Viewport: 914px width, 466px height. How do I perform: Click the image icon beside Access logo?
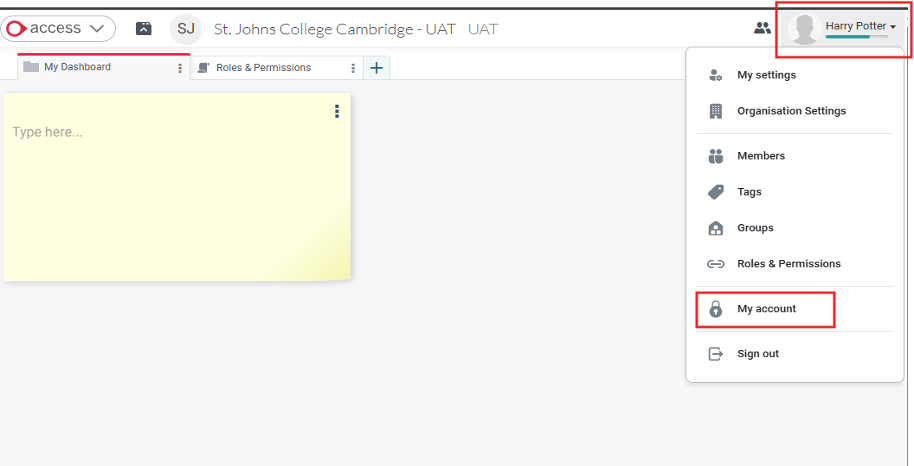(144, 29)
